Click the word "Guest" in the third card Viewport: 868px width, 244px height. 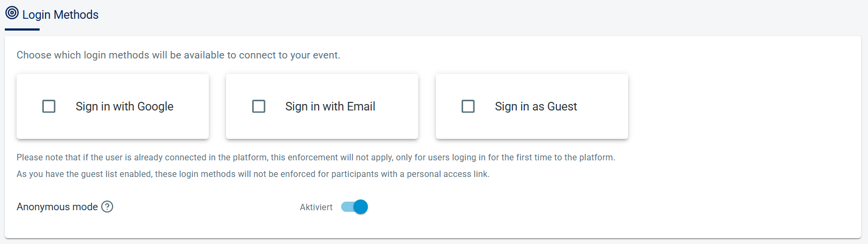562,106
